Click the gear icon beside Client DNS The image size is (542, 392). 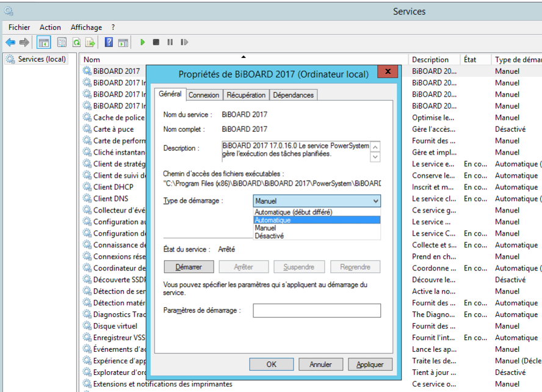pyautogui.click(x=87, y=198)
